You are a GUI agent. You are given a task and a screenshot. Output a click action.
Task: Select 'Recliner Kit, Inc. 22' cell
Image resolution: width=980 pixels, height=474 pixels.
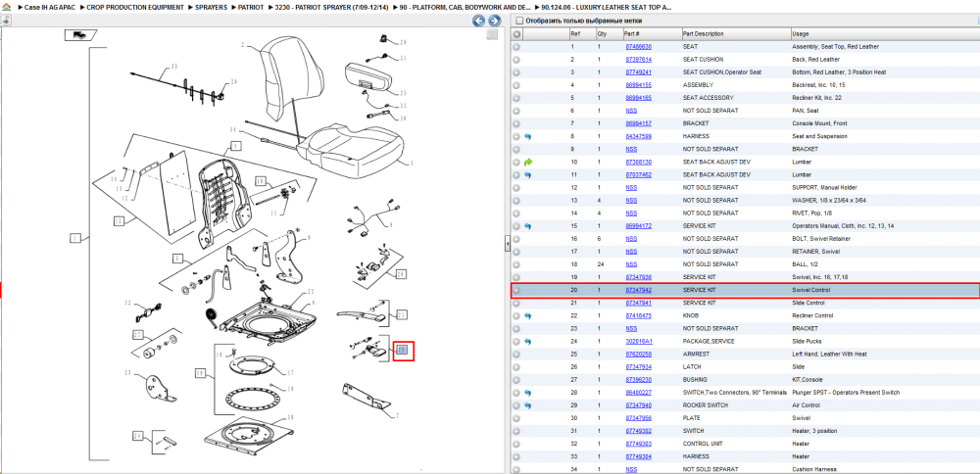819,98
